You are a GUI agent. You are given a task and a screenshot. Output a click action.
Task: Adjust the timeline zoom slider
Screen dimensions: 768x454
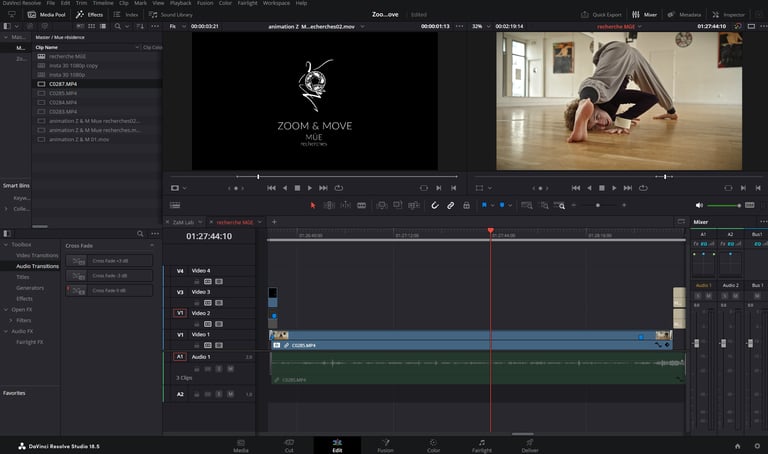(598, 205)
